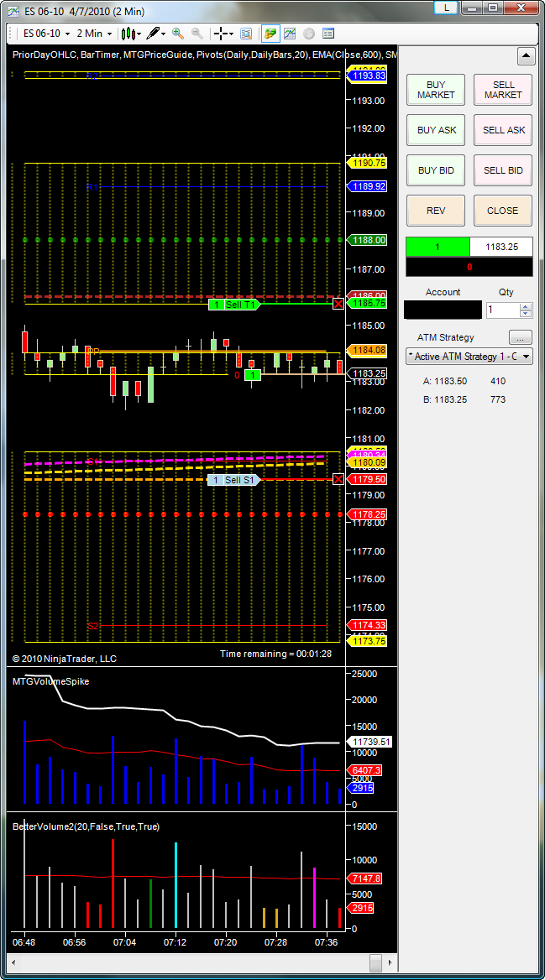Image resolution: width=545 pixels, height=980 pixels.
Task: Select the Sell S1 stop order label
Action: pyautogui.click(x=233, y=479)
